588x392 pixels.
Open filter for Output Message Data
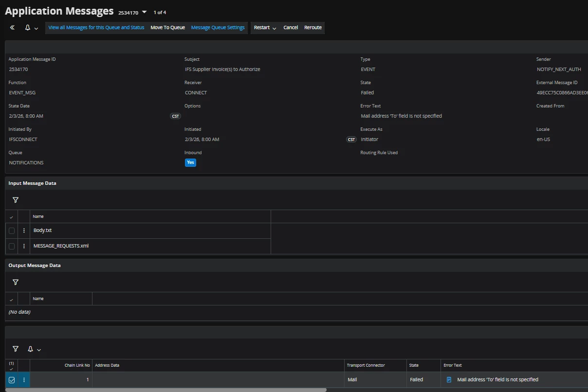click(16, 282)
